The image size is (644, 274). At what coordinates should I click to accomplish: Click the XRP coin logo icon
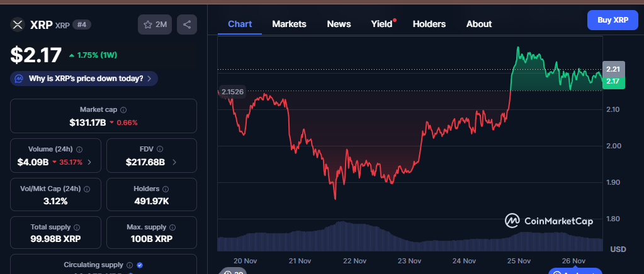coord(18,25)
